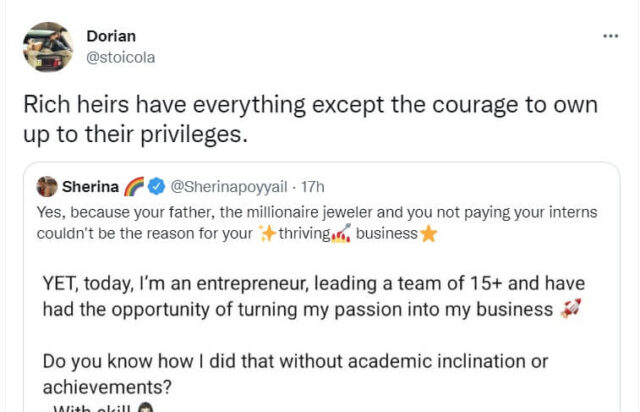Image resolution: width=640 pixels, height=412 pixels.
Task: Click the chart emoji after "thriving"
Action: [x=341, y=234]
